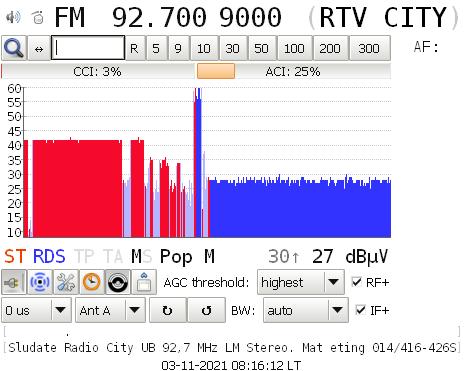Click the signal level graph
This screenshot has width=464, height=371.
[x=207, y=162]
